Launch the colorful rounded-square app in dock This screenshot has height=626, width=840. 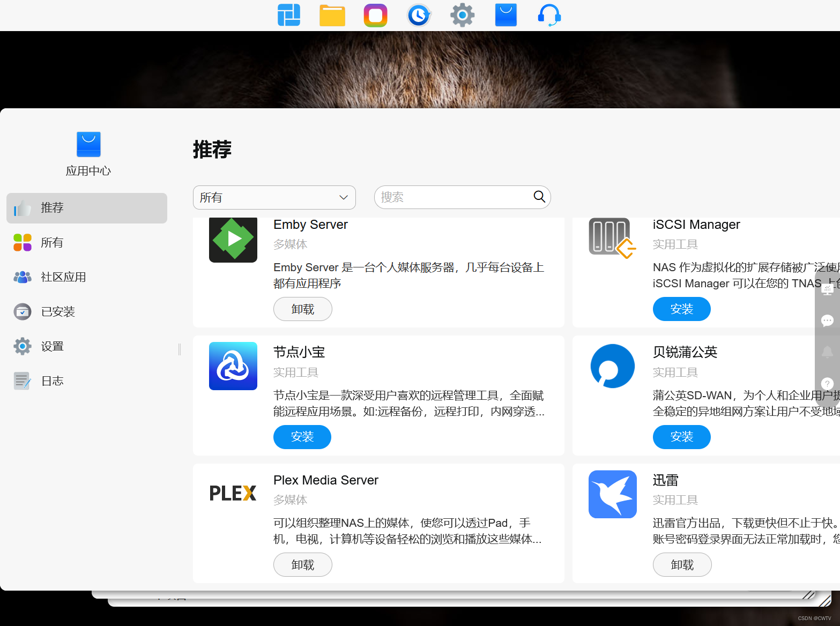(x=376, y=15)
